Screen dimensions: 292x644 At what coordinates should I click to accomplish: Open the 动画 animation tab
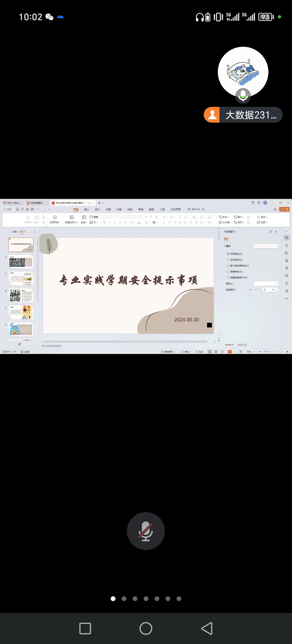pos(119,209)
